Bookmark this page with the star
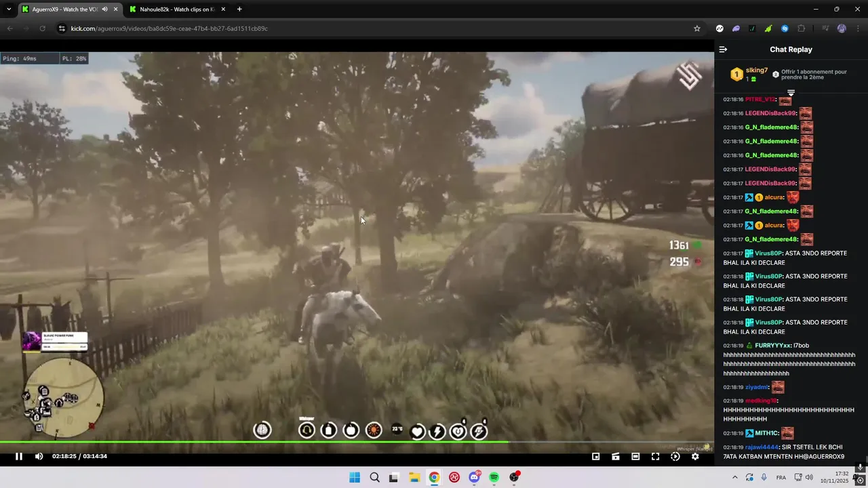The height and width of the screenshot is (488, 868). point(696,28)
